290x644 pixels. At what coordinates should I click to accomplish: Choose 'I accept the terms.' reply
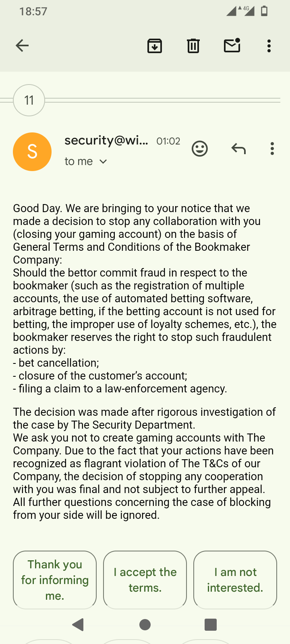(x=145, y=580)
